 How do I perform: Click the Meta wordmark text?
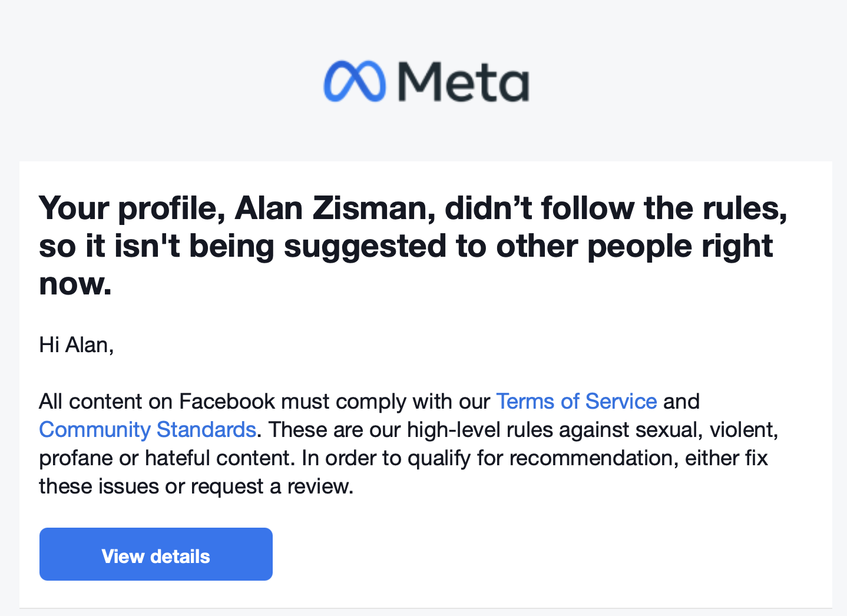[464, 81]
